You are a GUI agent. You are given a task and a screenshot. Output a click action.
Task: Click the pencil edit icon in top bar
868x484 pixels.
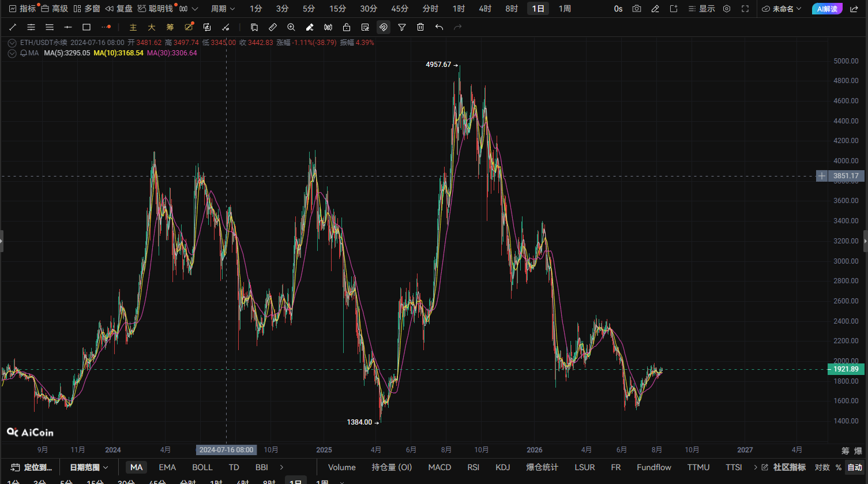coord(655,9)
